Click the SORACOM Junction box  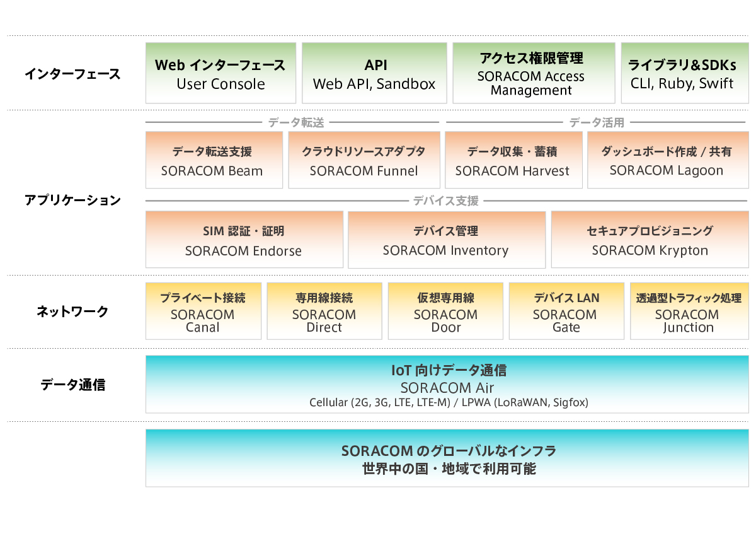(x=690, y=311)
